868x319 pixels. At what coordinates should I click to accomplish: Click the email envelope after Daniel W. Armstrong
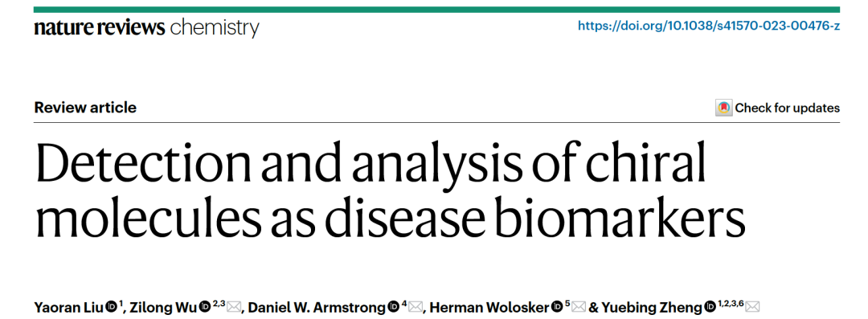tap(416, 307)
